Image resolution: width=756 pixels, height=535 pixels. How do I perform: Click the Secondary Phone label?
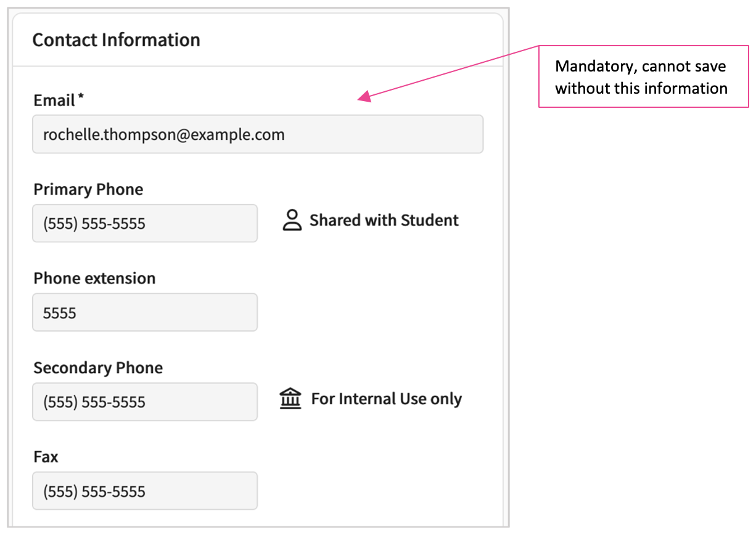pyautogui.click(x=98, y=368)
